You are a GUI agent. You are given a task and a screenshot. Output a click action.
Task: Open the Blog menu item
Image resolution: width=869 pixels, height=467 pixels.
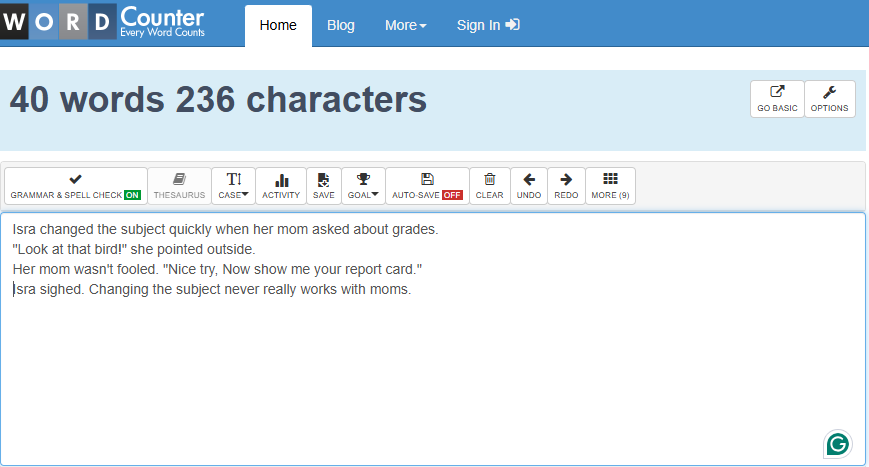tap(340, 25)
